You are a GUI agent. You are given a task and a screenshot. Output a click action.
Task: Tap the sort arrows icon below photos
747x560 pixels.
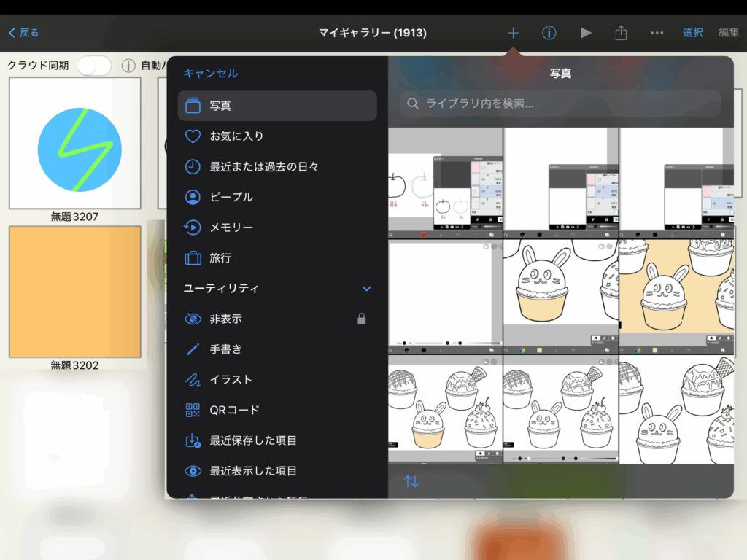tap(411, 481)
